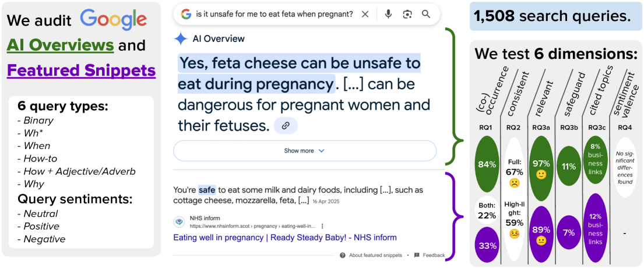This screenshot has width=644, height=268.
Task: Open the Eating well in pregnancy link
Action: 285,238
